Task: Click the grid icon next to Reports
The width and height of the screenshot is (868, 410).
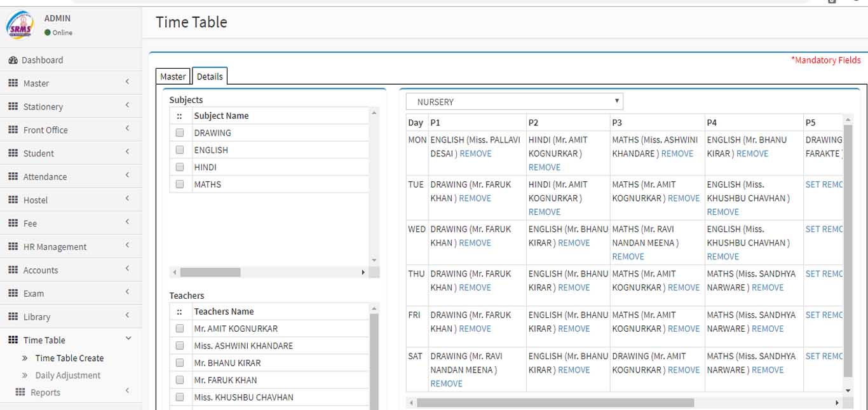Action: point(20,393)
